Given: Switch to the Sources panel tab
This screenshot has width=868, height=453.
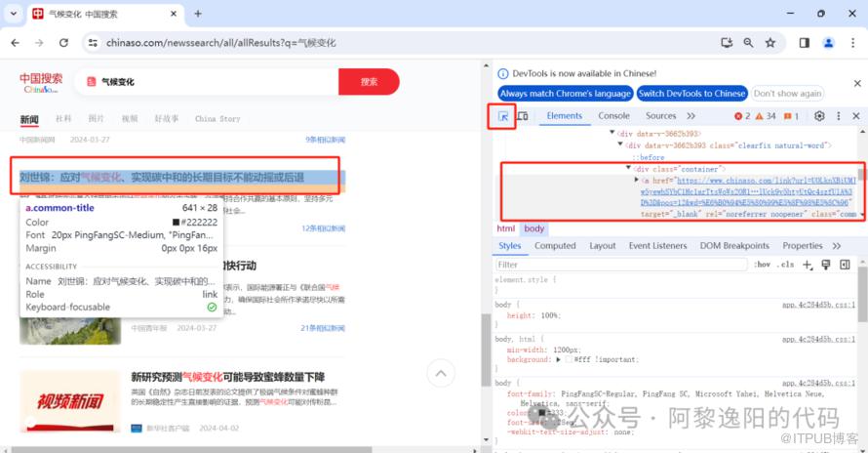Looking at the screenshot, I should [x=660, y=116].
